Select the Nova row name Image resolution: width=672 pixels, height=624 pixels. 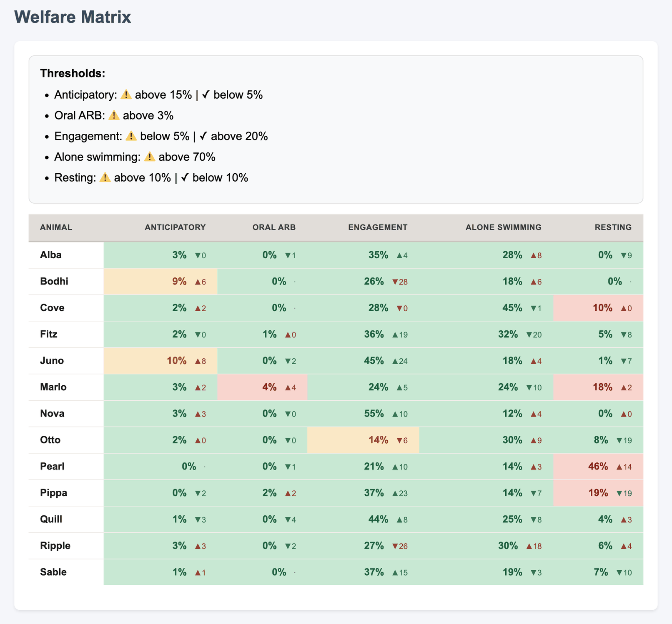click(x=52, y=414)
